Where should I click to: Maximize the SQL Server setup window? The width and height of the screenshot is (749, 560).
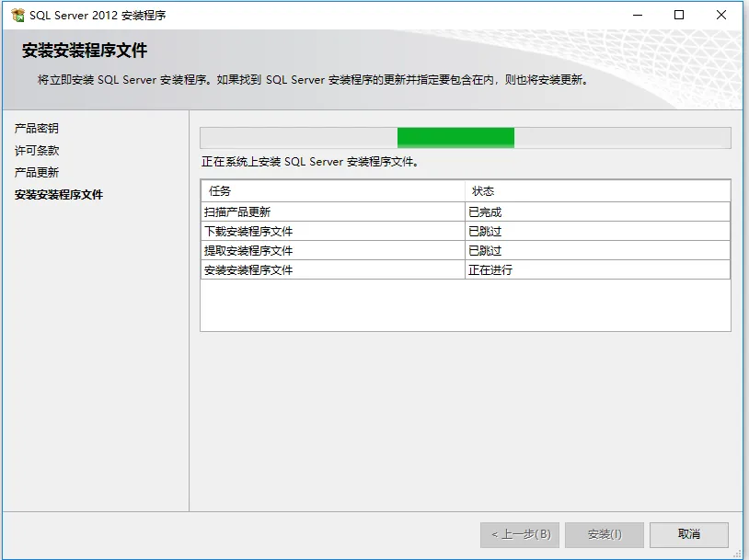coord(679,15)
